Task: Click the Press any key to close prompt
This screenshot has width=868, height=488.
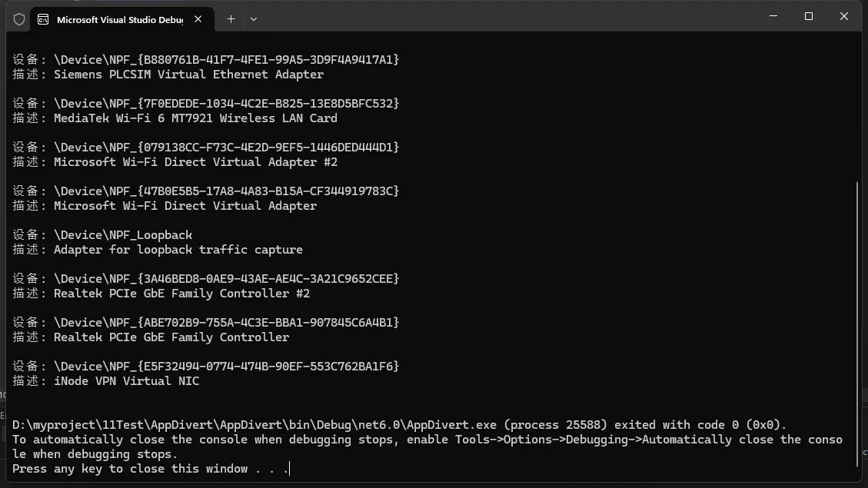Action: pyautogui.click(x=150, y=469)
